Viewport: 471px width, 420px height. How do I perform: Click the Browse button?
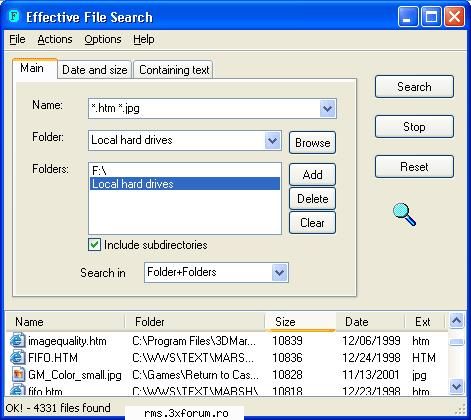312,143
